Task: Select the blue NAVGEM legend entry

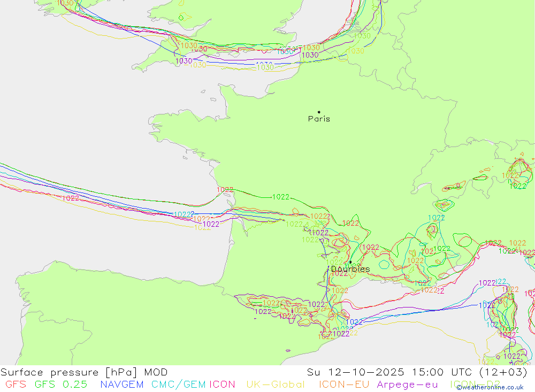Action: [x=122, y=385]
